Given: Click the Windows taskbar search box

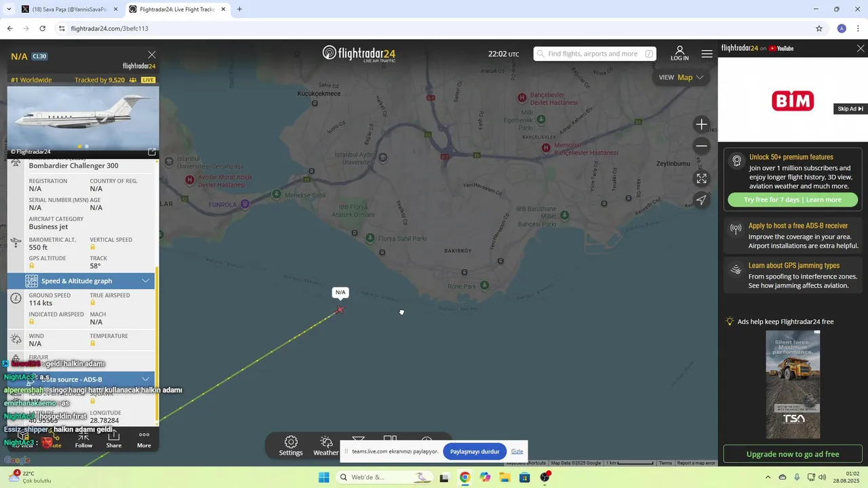Looking at the screenshot, I should coord(385,477).
